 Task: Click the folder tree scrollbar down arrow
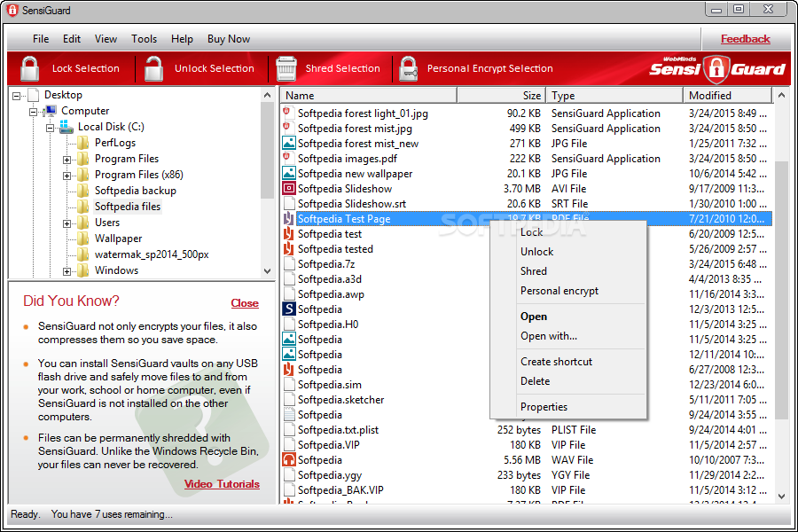point(268,271)
